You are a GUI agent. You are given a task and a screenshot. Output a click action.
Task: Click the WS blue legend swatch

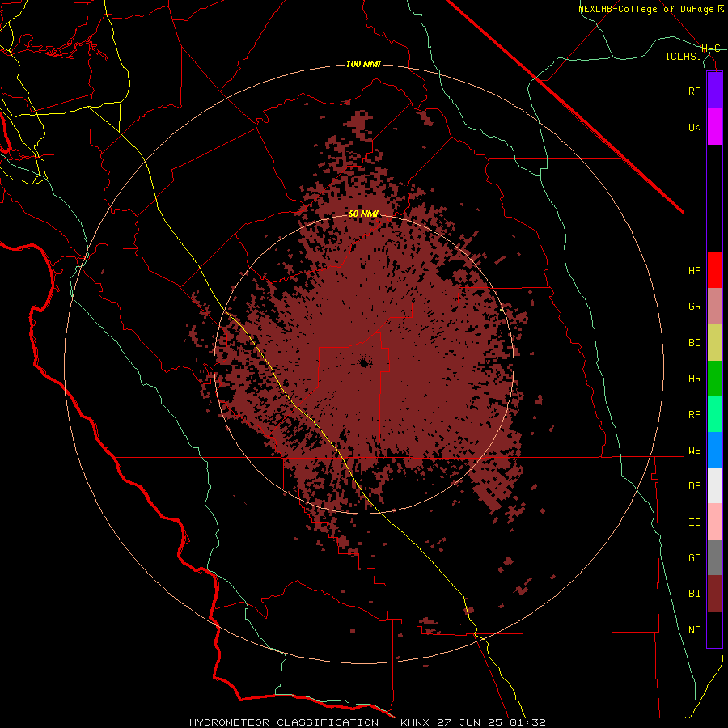(714, 450)
